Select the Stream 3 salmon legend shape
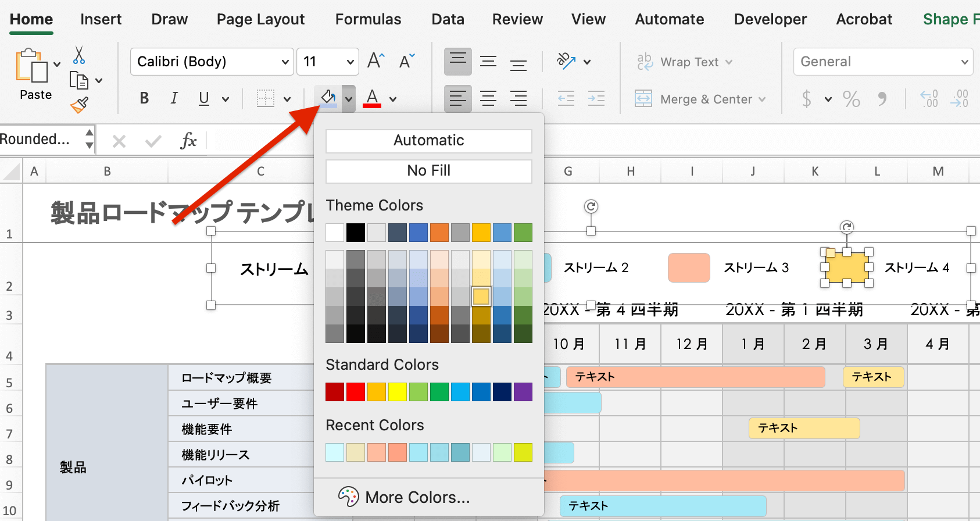This screenshot has height=521, width=980. 689,267
